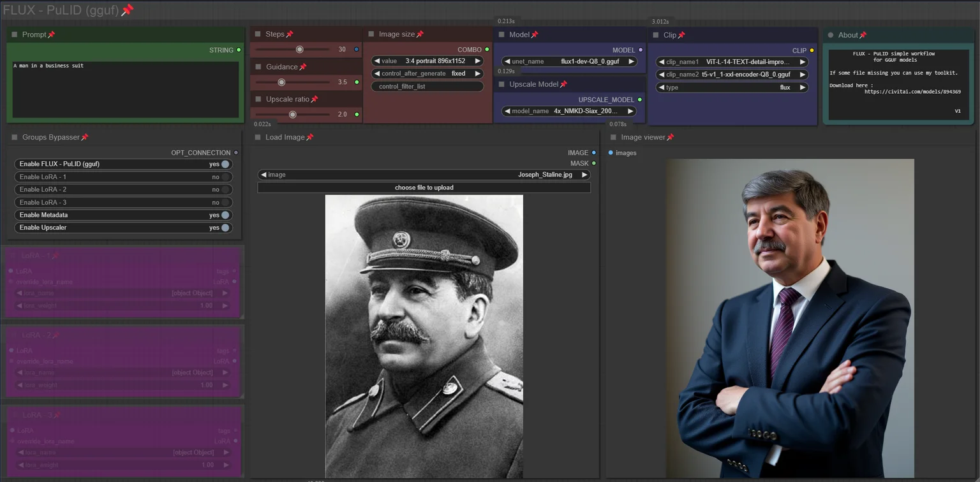Image resolution: width=980 pixels, height=482 pixels.
Task: Click the pin icon on the Prompt node
Action: [x=52, y=34]
